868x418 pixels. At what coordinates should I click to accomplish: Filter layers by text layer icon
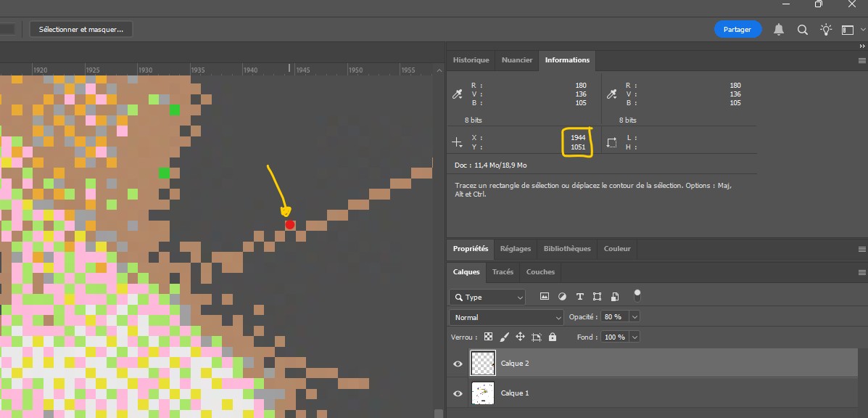pos(579,297)
